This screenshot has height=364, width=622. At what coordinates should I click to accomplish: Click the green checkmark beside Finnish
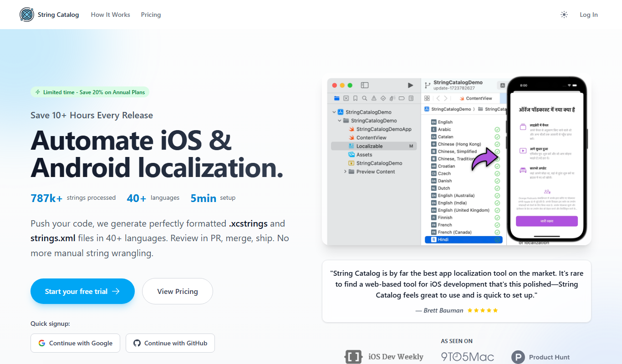pos(497,217)
